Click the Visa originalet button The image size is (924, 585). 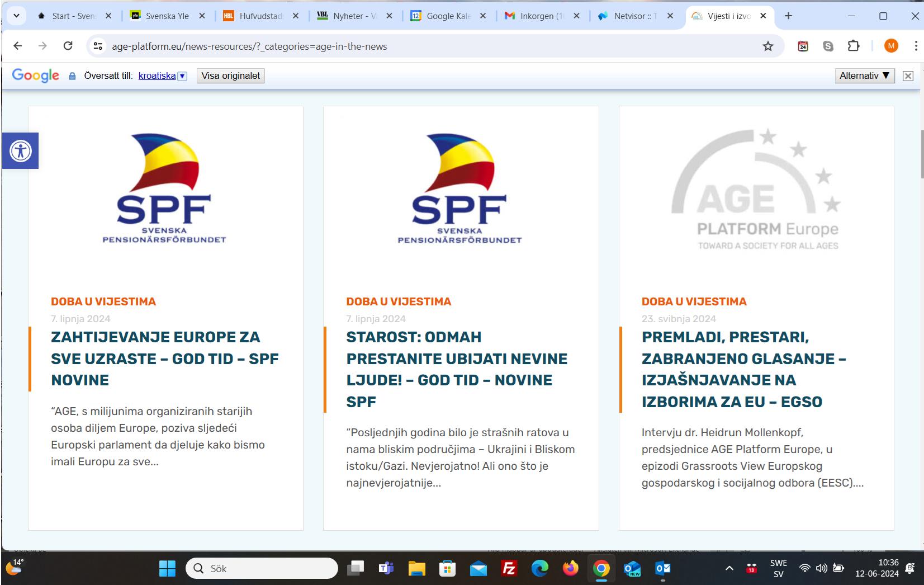(230, 75)
